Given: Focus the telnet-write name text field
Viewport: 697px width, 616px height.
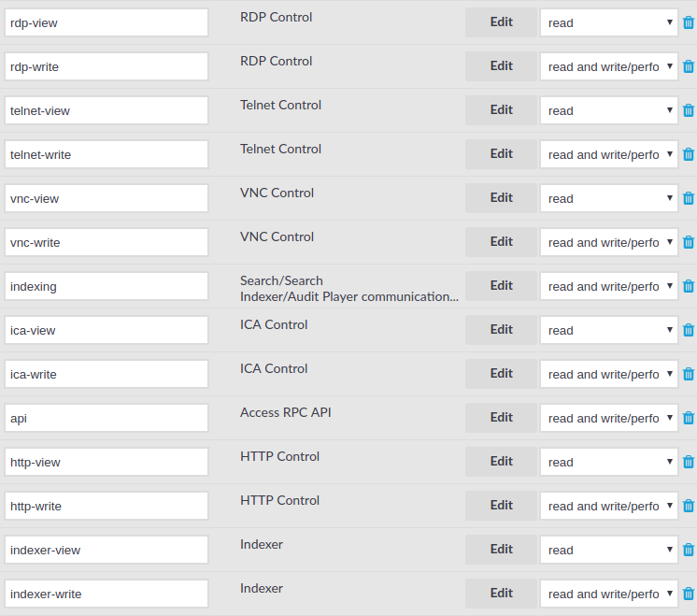Looking at the screenshot, I should tap(107, 154).
